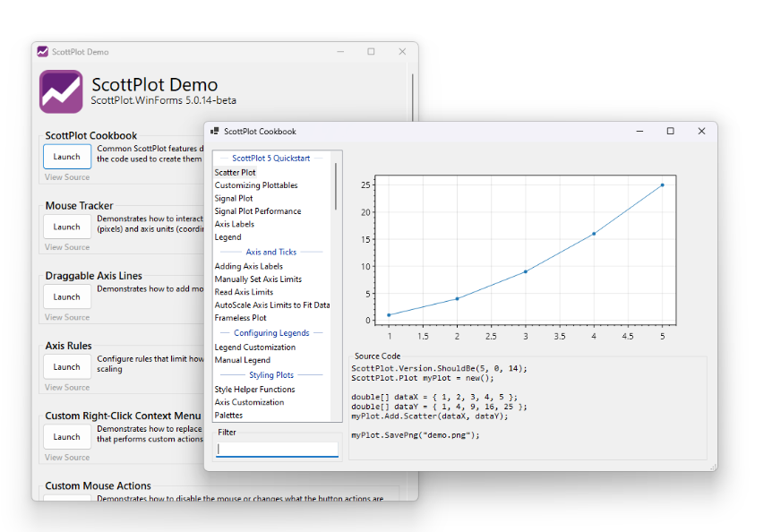Launch the Mouse Tracker demo
This screenshot has width=781, height=532.
point(67,227)
